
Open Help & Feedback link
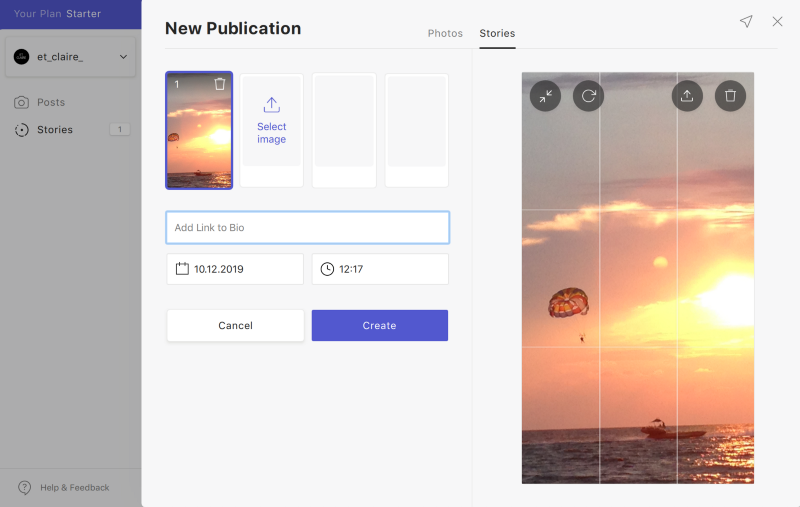pyautogui.click(x=74, y=488)
